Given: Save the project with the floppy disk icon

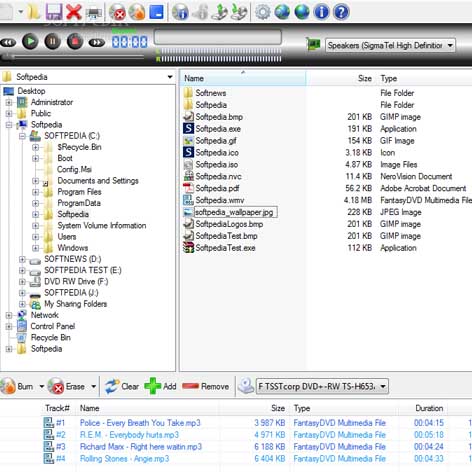Looking at the screenshot, I should click(x=54, y=12).
